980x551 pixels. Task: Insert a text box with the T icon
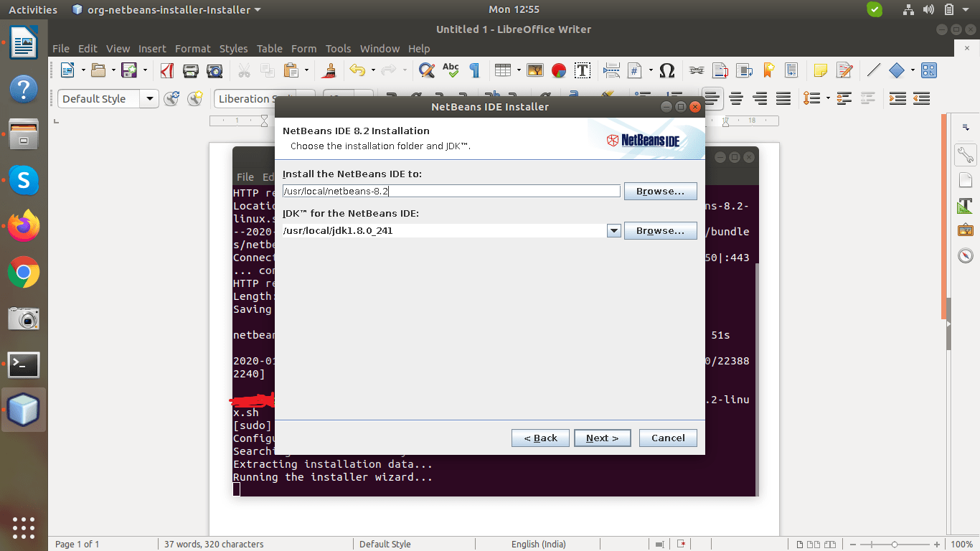(x=583, y=70)
